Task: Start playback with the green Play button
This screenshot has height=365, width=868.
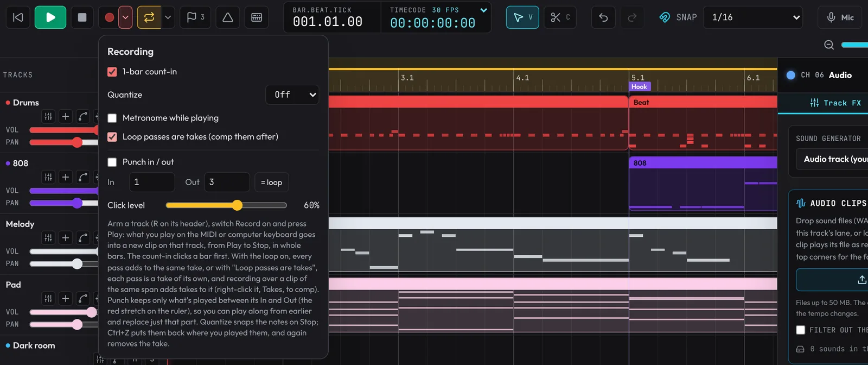Action: pos(50,17)
